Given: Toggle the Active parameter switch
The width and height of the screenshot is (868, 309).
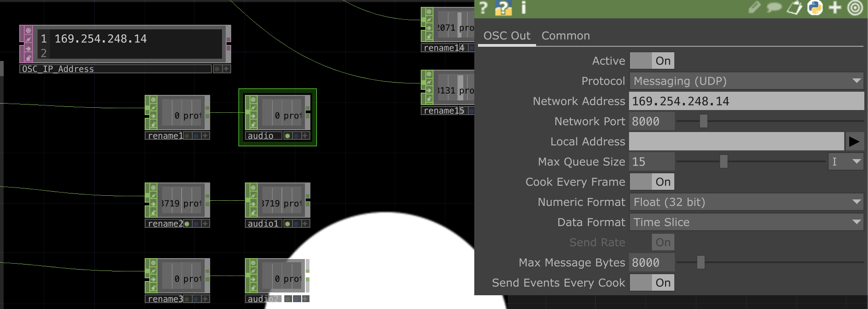Looking at the screenshot, I should pos(652,61).
